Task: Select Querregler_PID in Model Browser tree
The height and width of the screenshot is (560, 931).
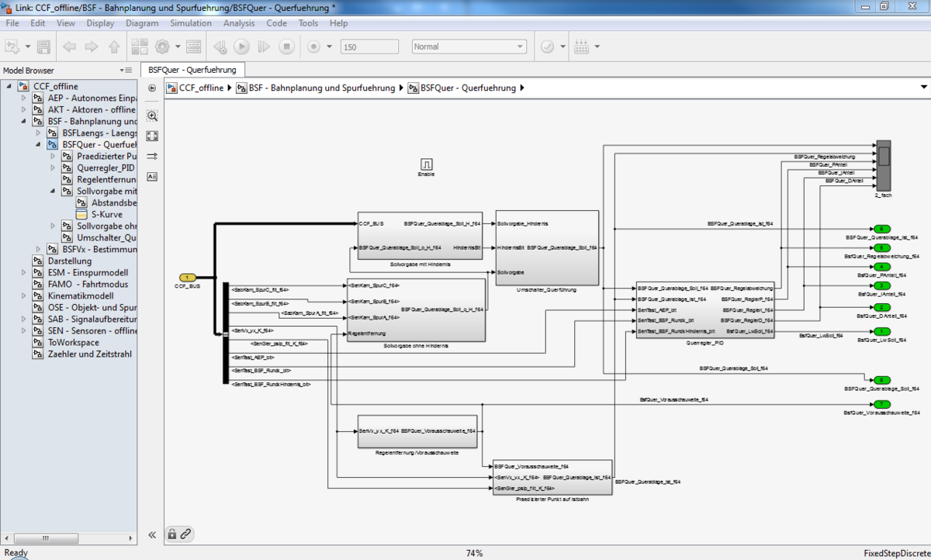Action: coord(106,168)
